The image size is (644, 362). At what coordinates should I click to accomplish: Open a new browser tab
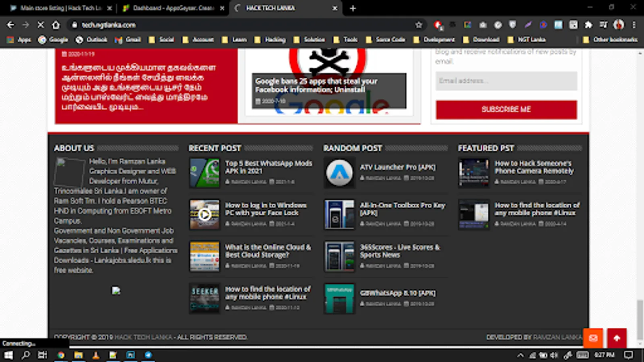pos(353,8)
